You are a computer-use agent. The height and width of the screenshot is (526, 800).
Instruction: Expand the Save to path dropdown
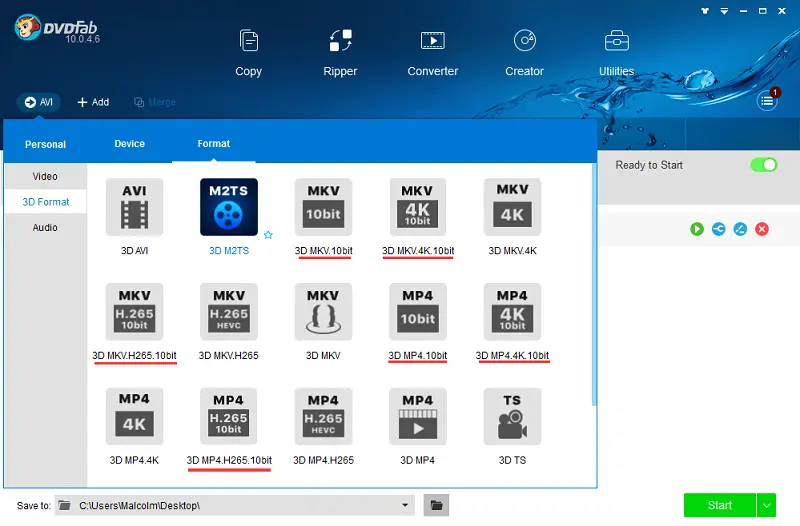(x=405, y=505)
